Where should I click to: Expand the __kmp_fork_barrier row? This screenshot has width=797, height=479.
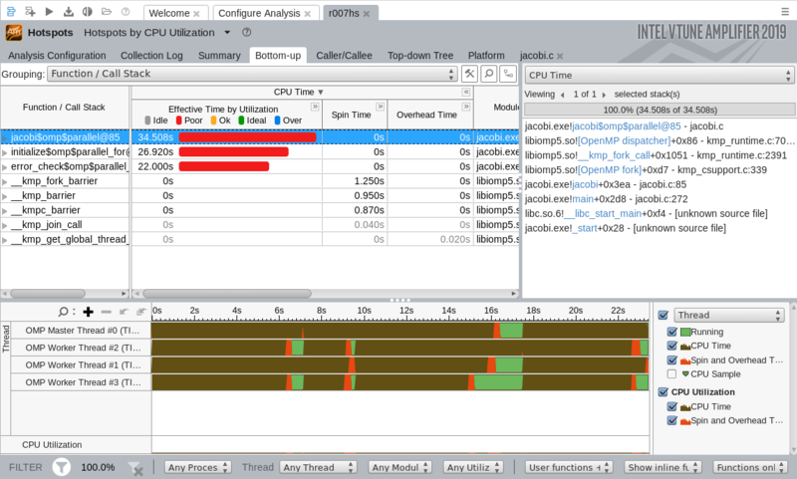point(5,182)
